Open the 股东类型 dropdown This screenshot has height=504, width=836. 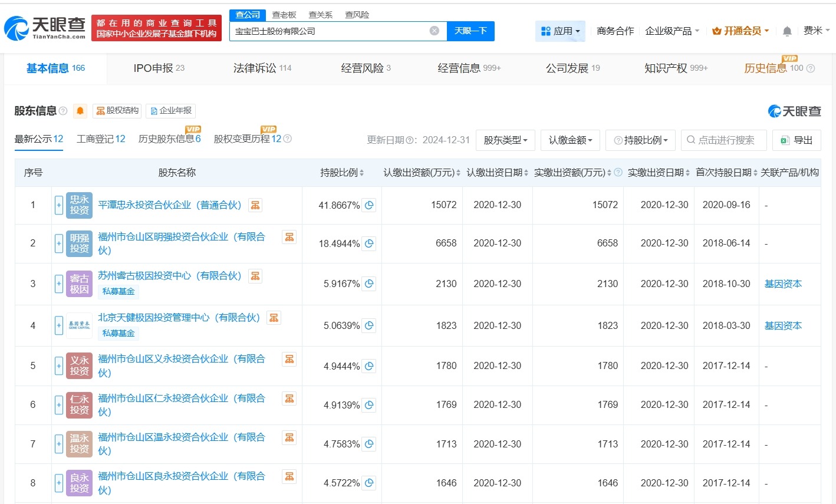[505, 140]
